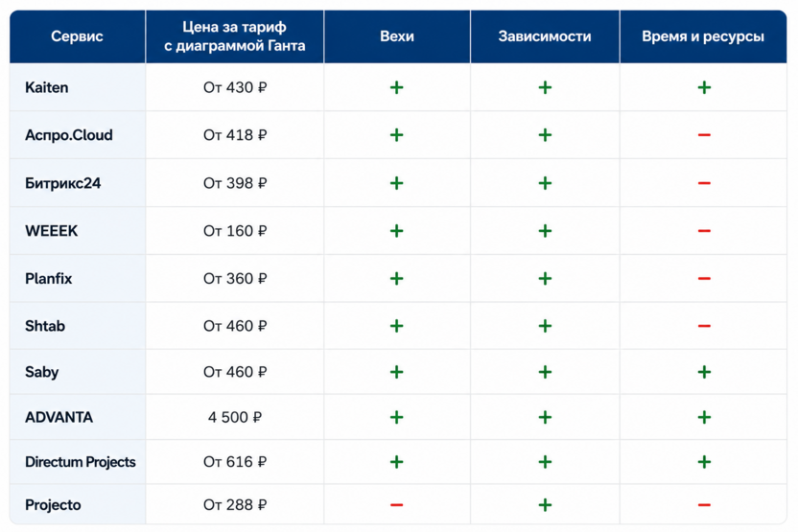This screenshot has width=798, height=532.
Task: Click the Shtab red minus icon
Action: (x=704, y=326)
